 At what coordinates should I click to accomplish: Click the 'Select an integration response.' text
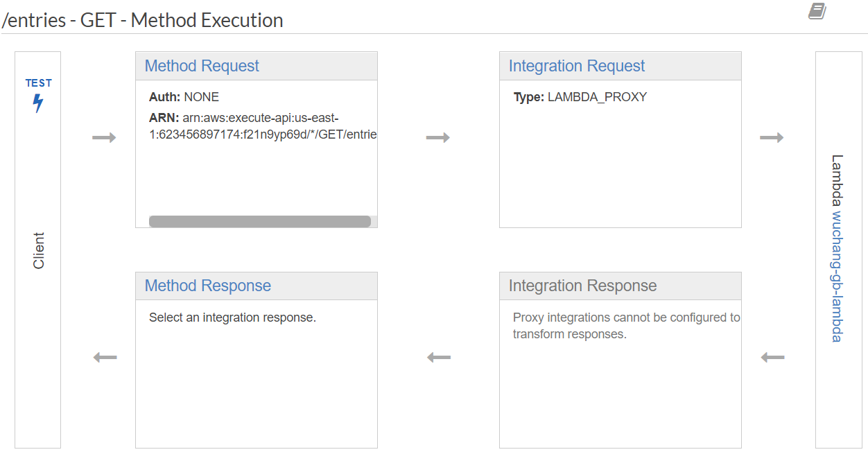click(232, 318)
